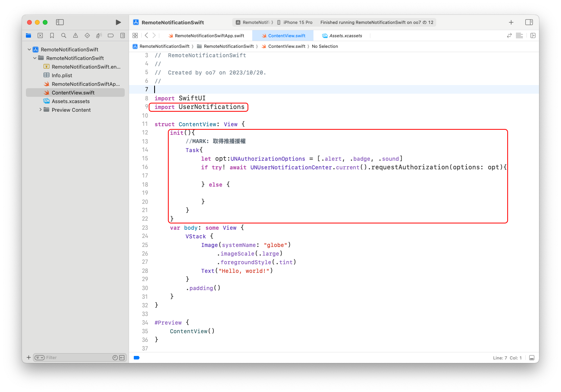The height and width of the screenshot is (392, 561).
Task: Open the No Selection jump bar item
Action: [x=325, y=46]
